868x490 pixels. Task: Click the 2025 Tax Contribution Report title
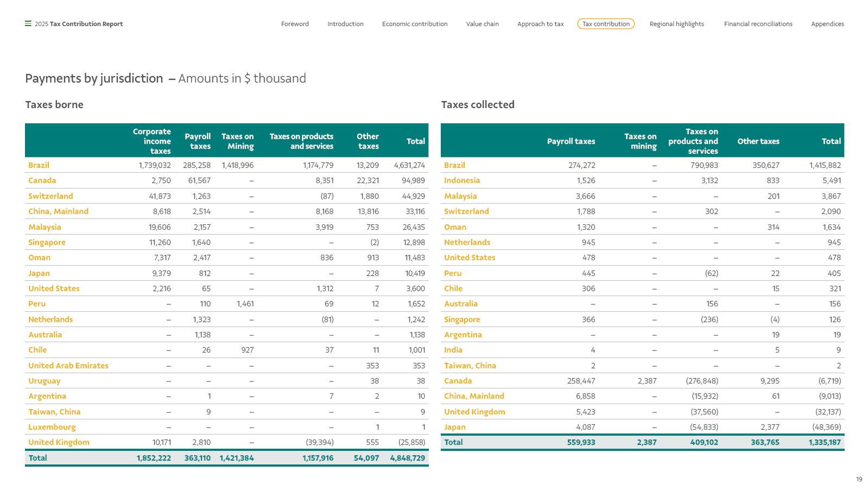pos(79,24)
